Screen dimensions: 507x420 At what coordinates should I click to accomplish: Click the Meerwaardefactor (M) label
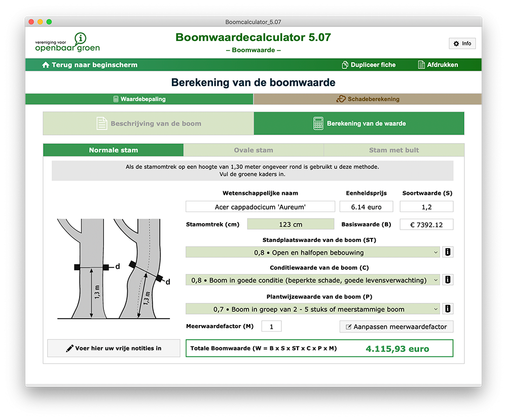(x=220, y=326)
